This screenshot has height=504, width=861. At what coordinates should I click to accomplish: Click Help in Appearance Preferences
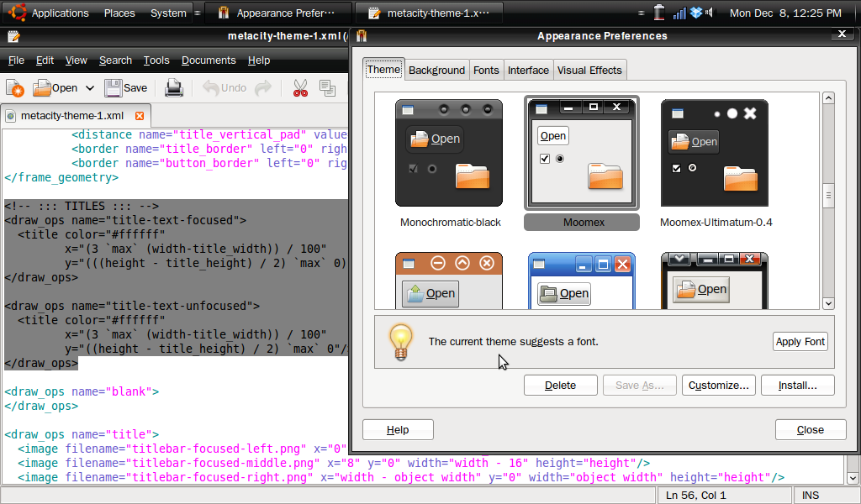pos(398,429)
